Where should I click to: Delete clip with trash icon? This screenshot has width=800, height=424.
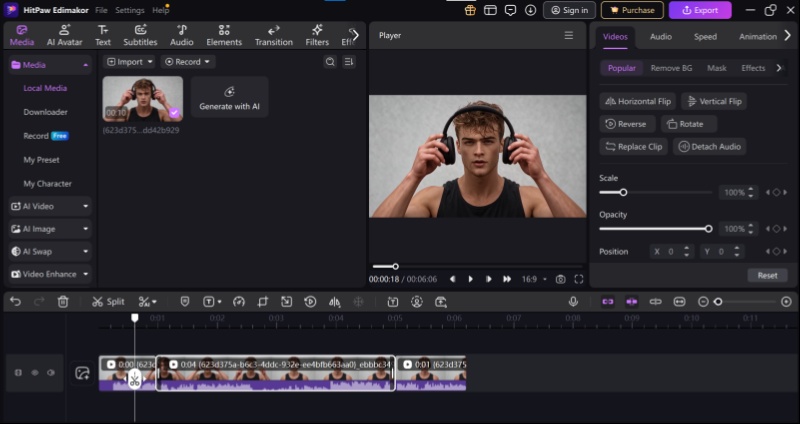pos(63,302)
